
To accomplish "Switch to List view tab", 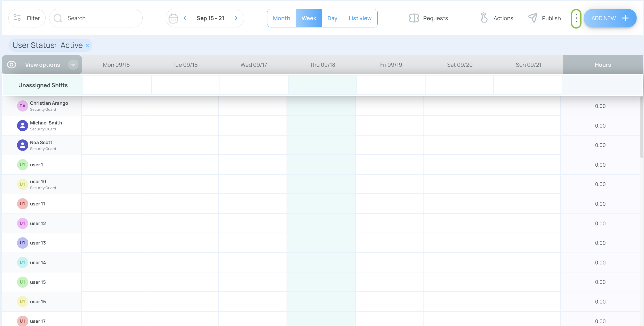I will [x=360, y=18].
